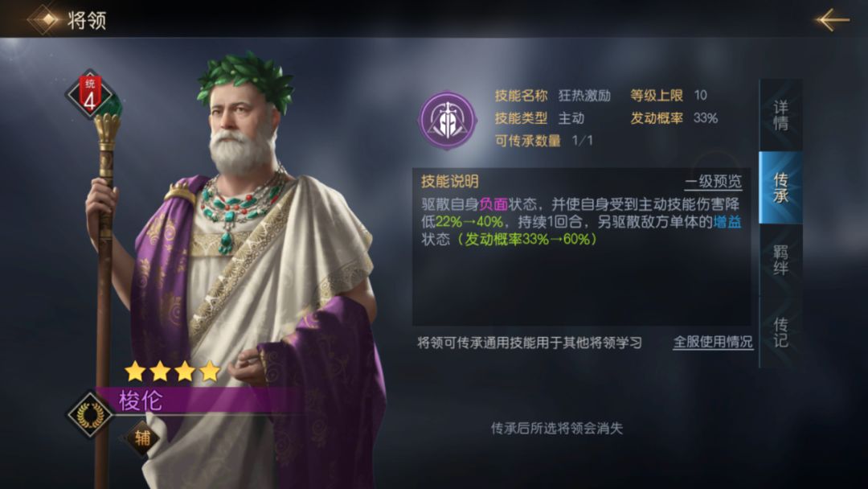
Task: Open the 全服使用情况 server usage link
Action: click(712, 343)
